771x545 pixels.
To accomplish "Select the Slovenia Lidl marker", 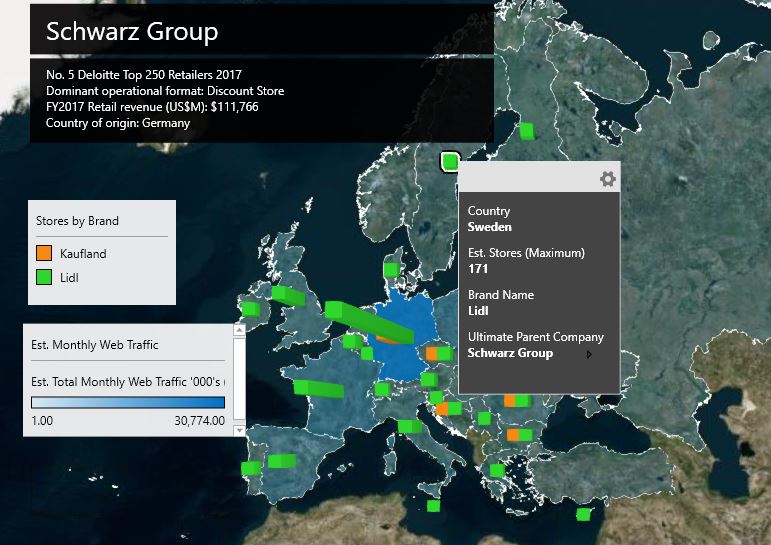I will [436, 397].
